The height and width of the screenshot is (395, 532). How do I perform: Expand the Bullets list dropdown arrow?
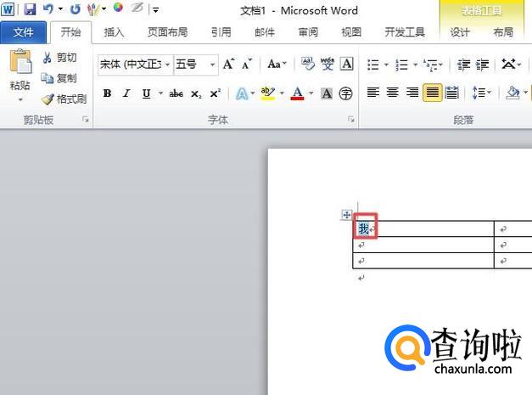point(386,65)
